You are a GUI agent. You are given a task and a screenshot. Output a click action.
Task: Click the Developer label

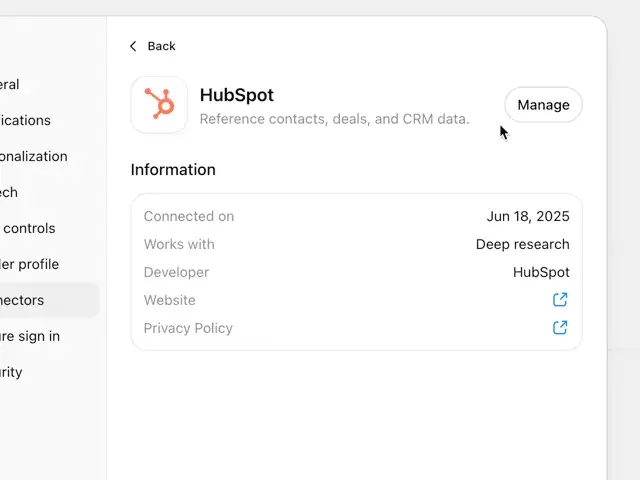[176, 272]
